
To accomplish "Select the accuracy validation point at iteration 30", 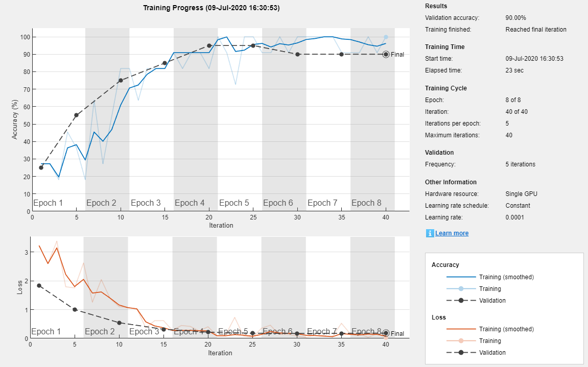I will click(x=297, y=54).
